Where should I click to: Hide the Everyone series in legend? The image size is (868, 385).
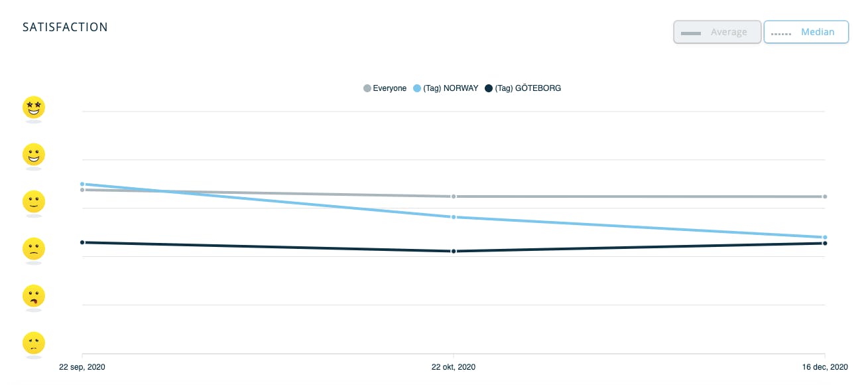pyautogui.click(x=389, y=88)
